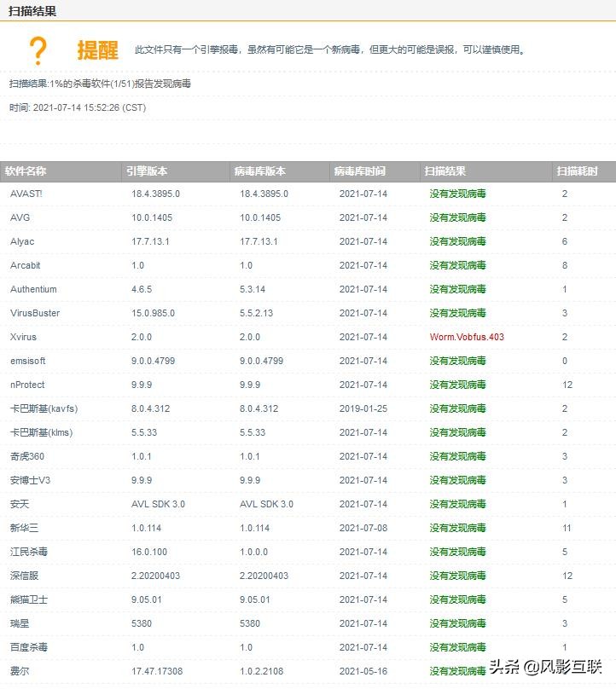
Task: Select the nProtect row name
Action: coord(27,385)
